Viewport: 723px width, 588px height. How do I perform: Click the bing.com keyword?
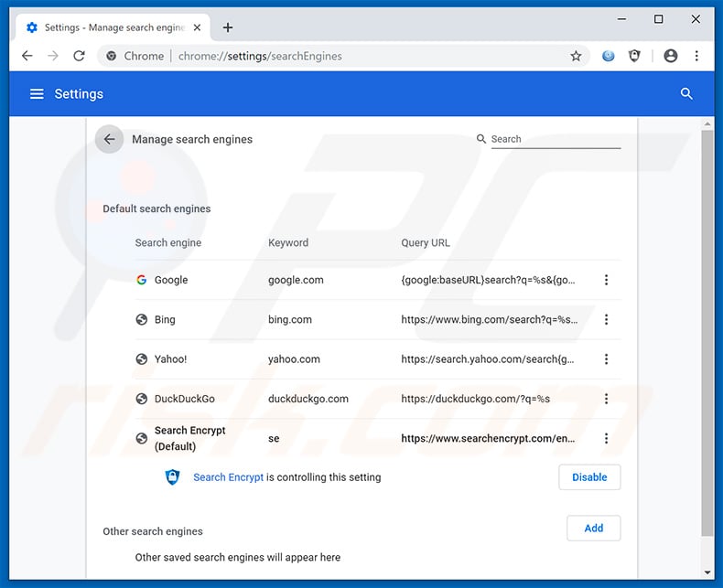290,319
